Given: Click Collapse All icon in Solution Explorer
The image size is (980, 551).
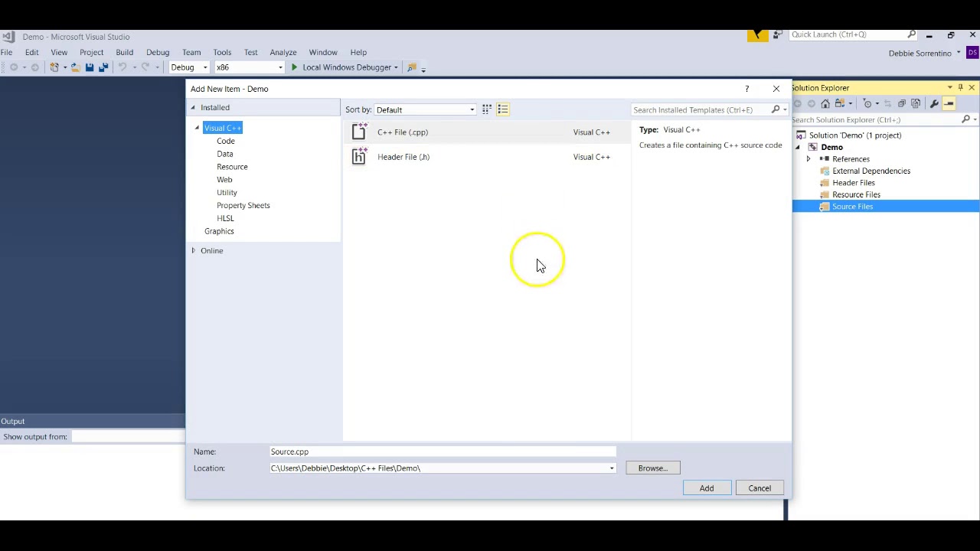Looking at the screenshot, I should coord(902,103).
